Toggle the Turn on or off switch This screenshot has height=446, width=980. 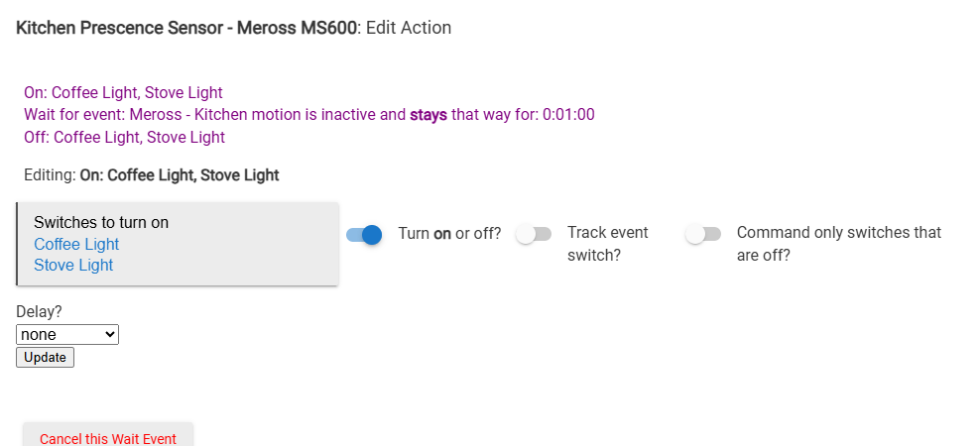coord(364,235)
